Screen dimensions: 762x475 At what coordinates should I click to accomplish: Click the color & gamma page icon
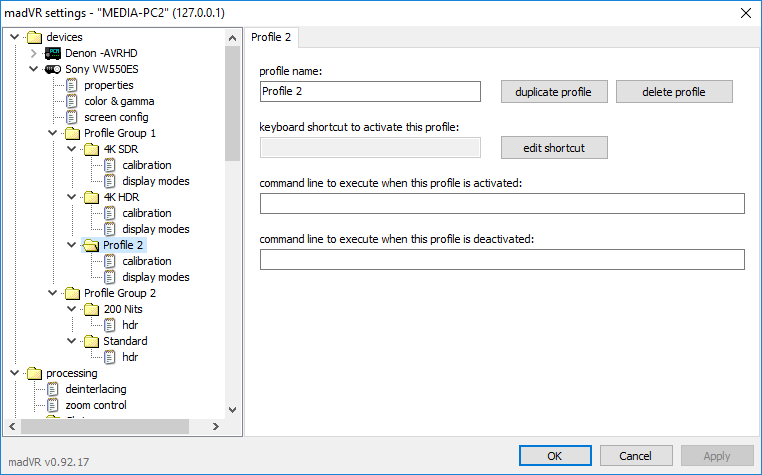point(72,101)
